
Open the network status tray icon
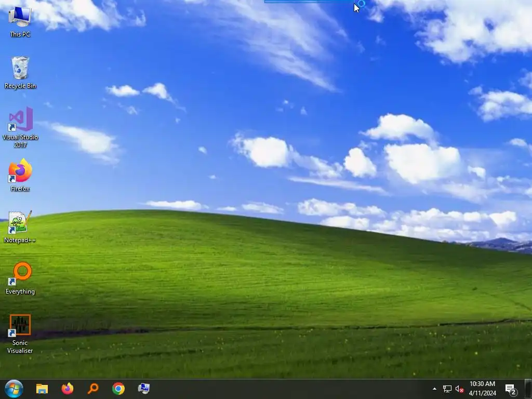[x=447, y=389]
